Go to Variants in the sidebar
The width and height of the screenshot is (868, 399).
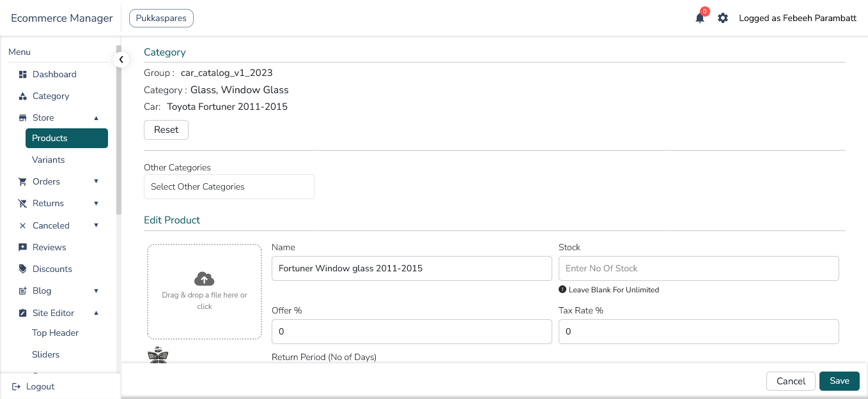[x=49, y=160]
